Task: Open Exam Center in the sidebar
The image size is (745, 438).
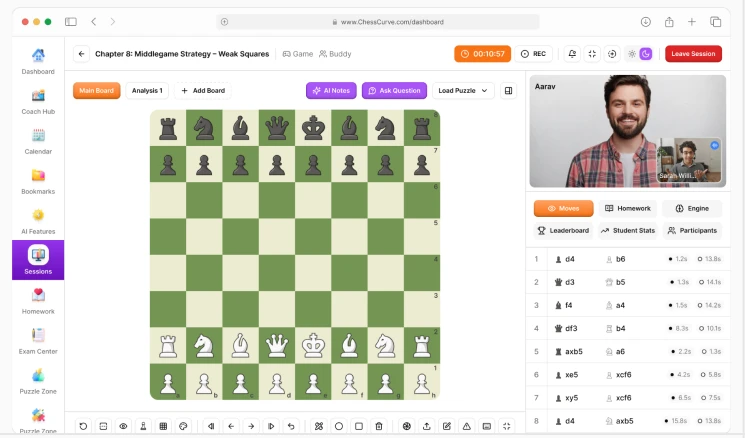Action: (38, 341)
